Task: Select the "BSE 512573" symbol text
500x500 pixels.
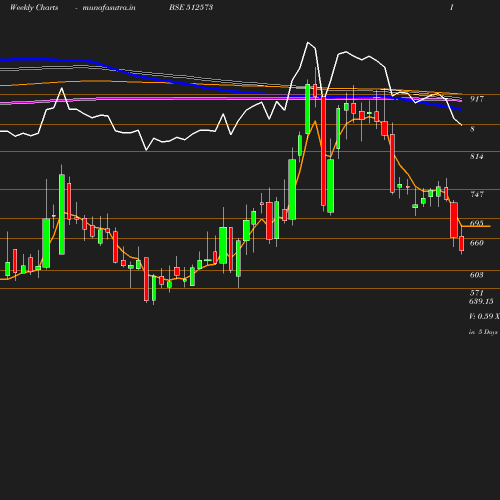Action: pos(191,7)
